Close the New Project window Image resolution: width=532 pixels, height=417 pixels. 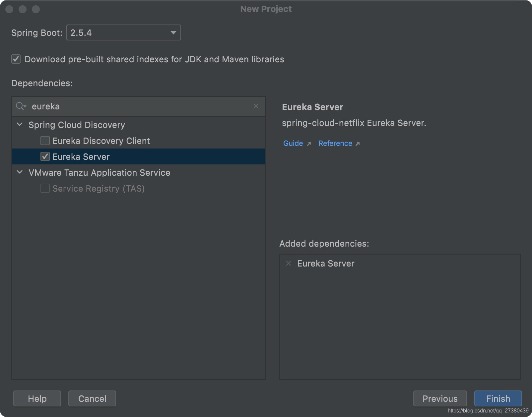tap(9, 9)
